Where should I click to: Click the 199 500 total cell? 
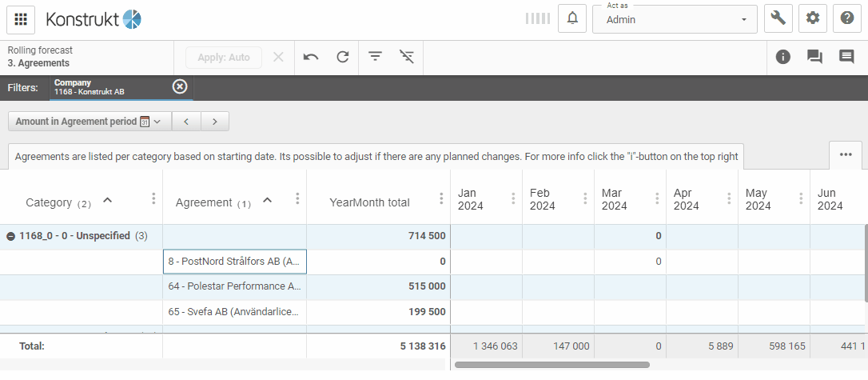(379, 312)
